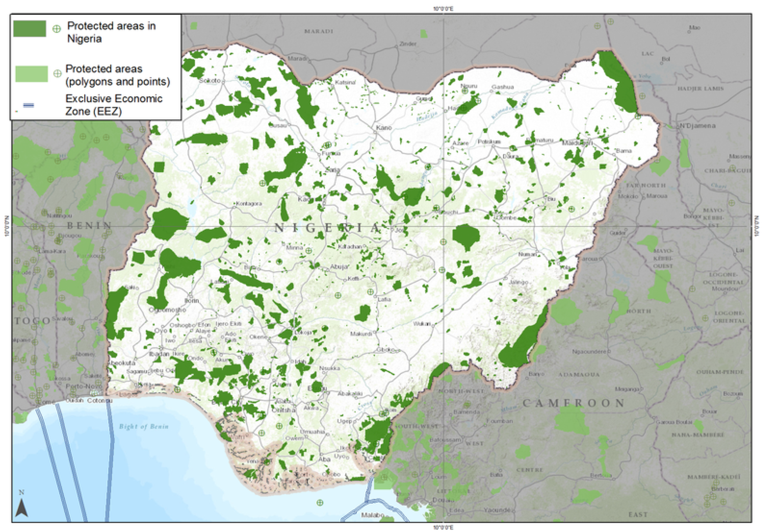Click the dark green Nigeria protected-areas legend swatch

click(x=29, y=29)
